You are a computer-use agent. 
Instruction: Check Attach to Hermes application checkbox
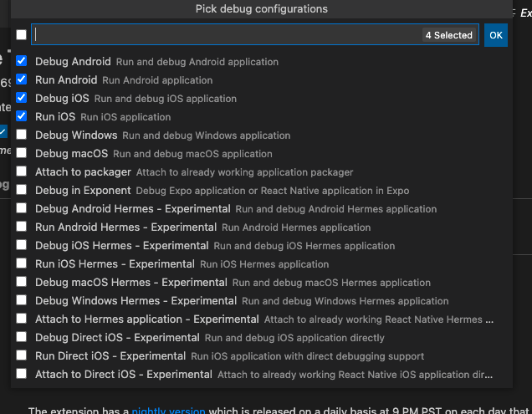[22, 319]
